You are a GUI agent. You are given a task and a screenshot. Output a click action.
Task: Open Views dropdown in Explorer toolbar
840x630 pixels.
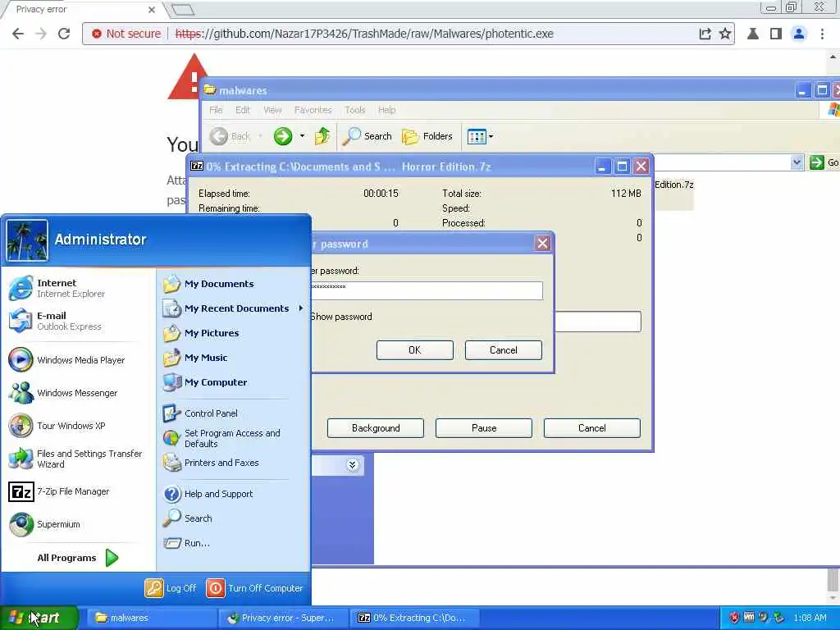tap(480, 136)
